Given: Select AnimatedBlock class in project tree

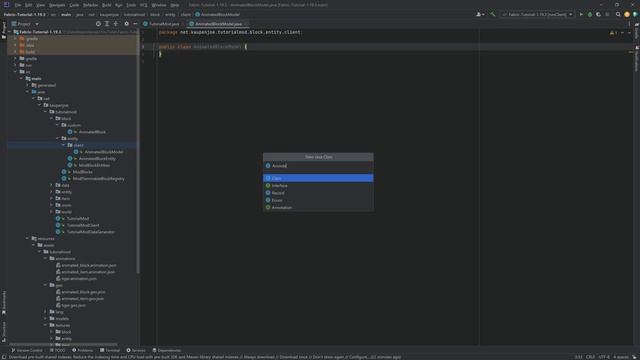Looking at the screenshot, I should click(92, 132).
